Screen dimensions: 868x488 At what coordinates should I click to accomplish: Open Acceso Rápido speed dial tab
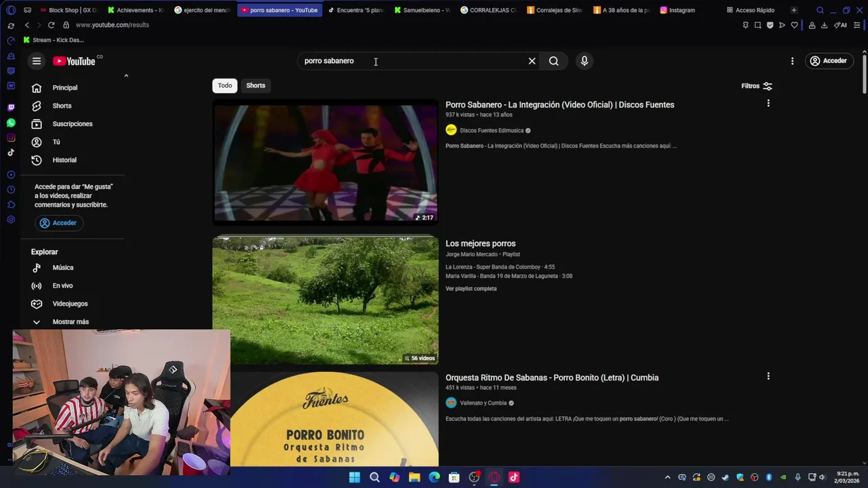751,10
